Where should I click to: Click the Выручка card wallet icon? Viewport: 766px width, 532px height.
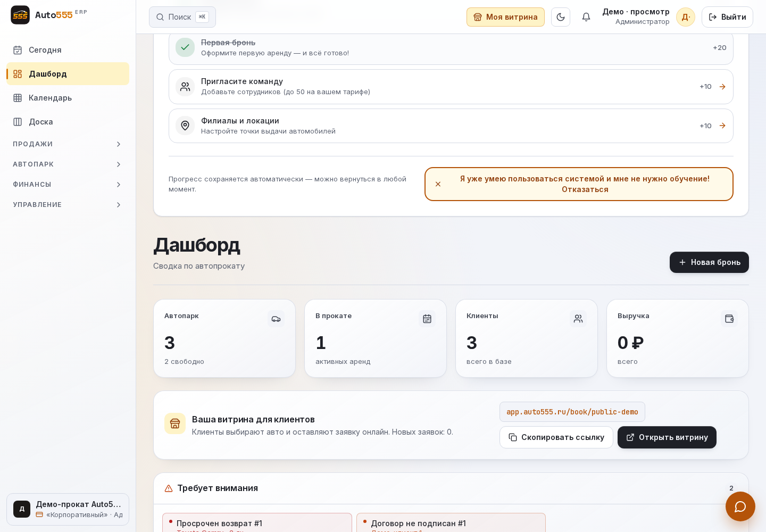pos(729,319)
